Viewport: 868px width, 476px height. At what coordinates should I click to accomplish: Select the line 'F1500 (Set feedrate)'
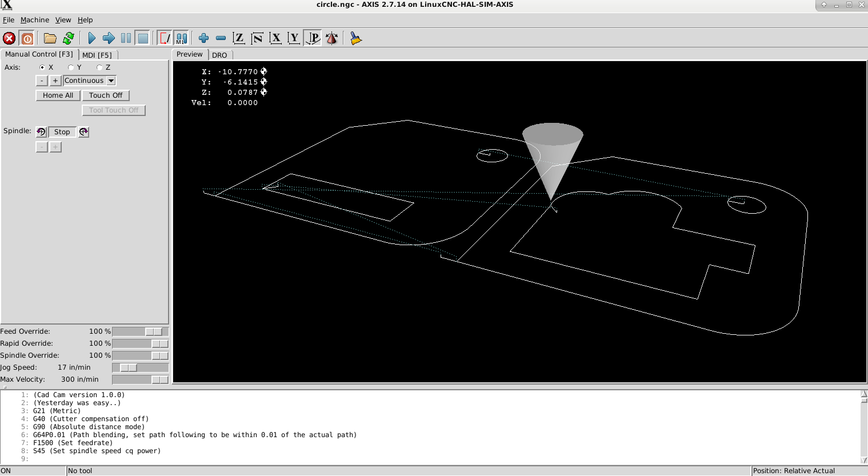[73, 443]
